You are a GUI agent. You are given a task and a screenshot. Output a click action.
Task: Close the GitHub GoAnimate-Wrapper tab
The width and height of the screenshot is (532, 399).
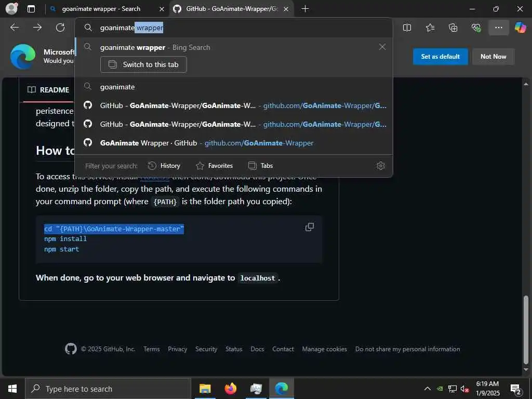[286, 9]
